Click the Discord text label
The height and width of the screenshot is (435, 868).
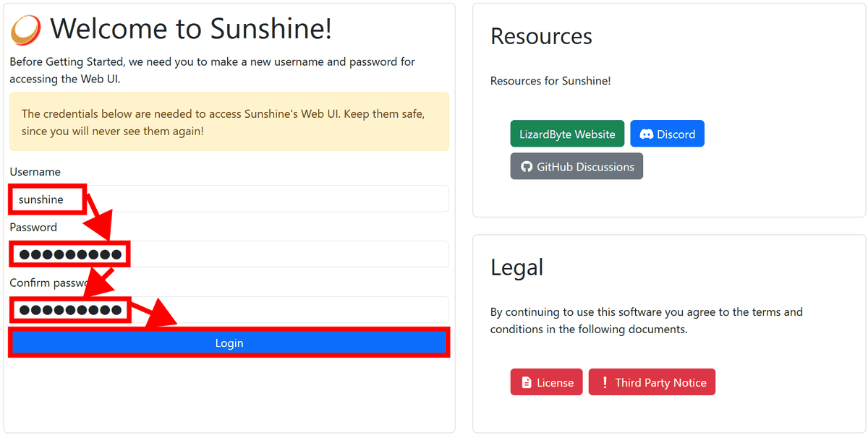[x=676, y=134]
